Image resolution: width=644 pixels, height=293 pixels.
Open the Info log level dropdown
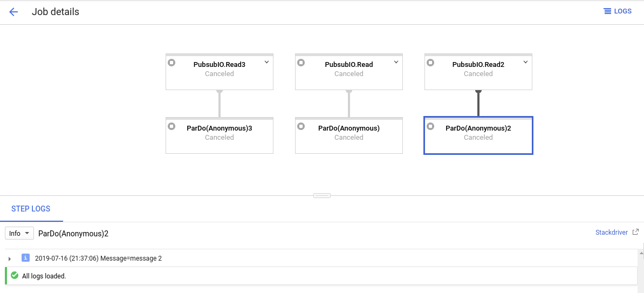19,233
